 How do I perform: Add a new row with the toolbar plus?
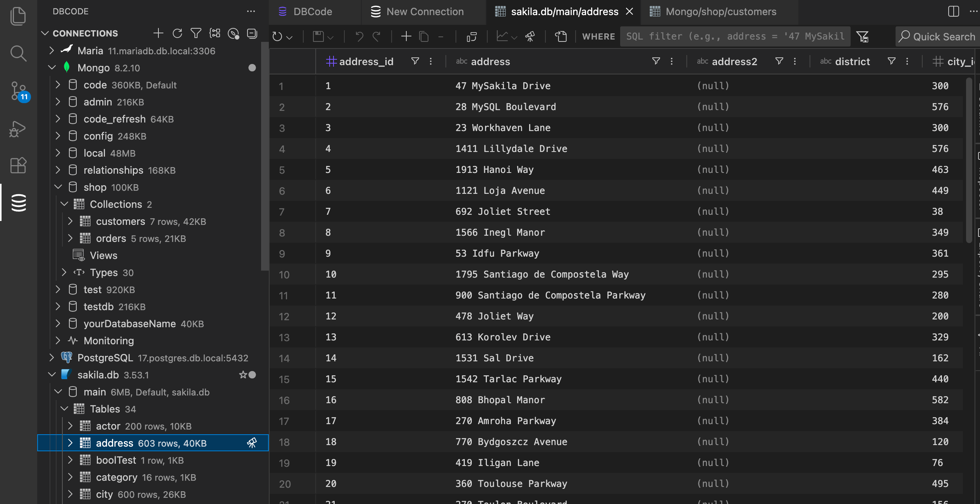coord(406,36)
